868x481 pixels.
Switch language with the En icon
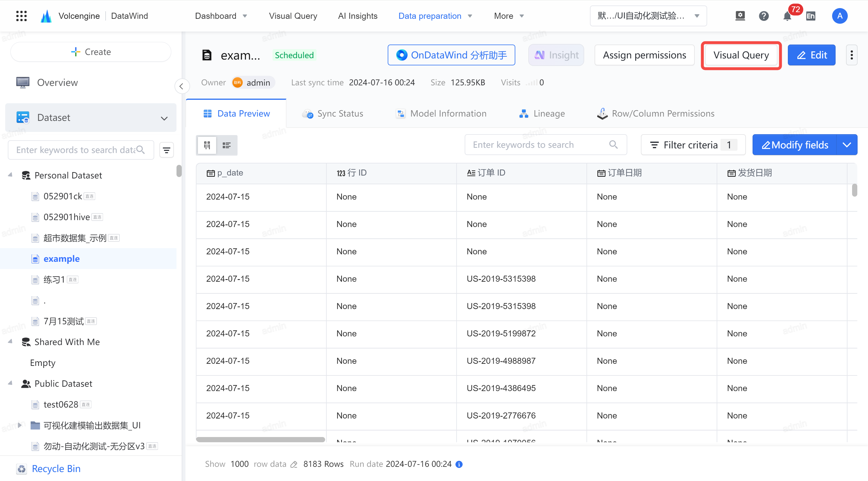click(x=811, y=16)
